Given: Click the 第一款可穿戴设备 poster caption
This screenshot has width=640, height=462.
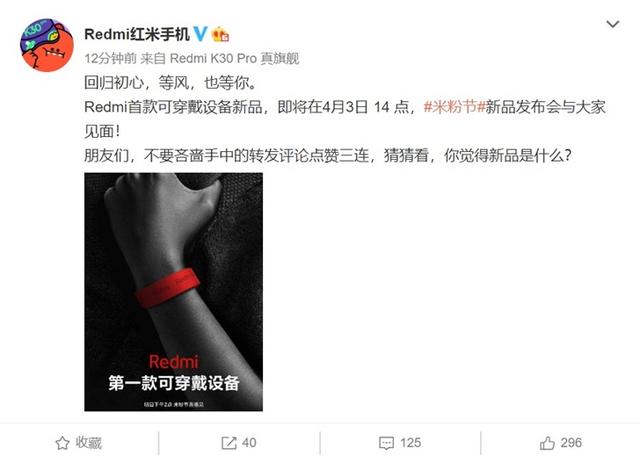Looking at the screenshot, I should tap(173, 383).
